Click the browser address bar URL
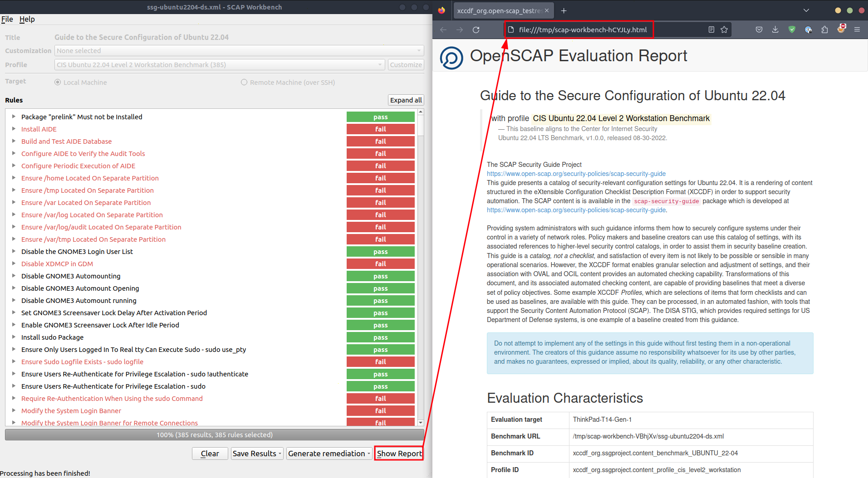This screenshot has height=478, width=868. [583, 30]
